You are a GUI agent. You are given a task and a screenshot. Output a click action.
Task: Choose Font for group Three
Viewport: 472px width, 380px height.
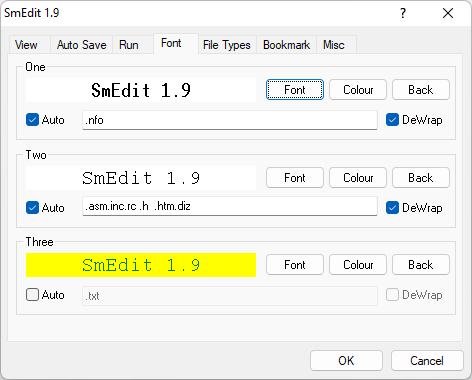click(295, 265)
